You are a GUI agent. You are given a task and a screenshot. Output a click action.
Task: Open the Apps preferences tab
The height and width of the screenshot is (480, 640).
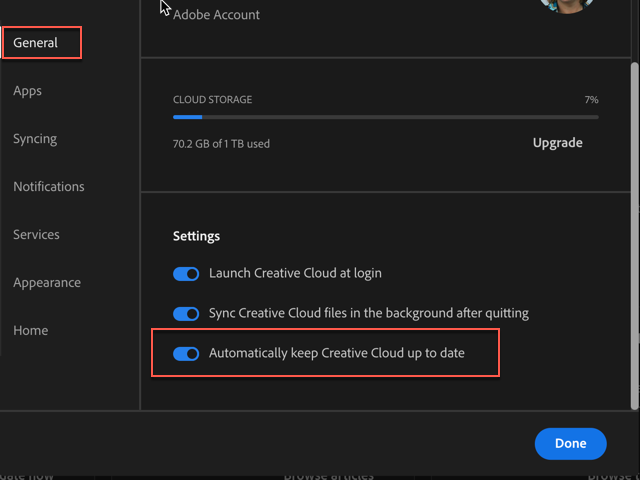(27, 91)
